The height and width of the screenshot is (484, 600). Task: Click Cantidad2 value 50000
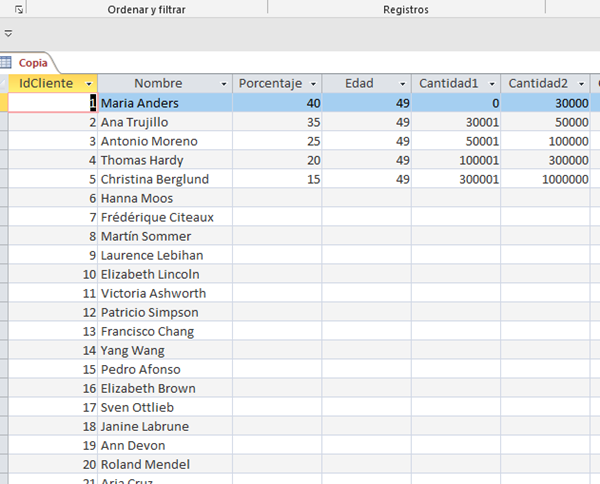tap(545, 122)
